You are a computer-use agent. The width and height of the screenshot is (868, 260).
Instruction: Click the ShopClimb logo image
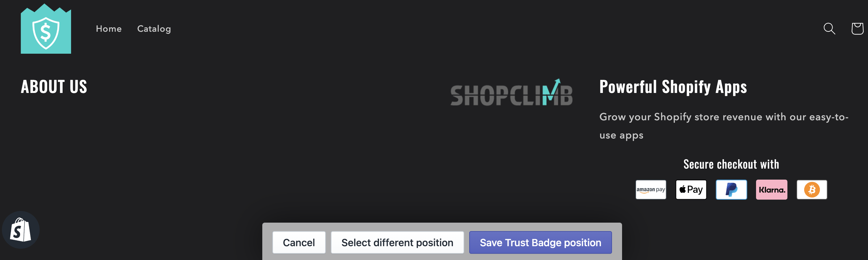pyautogui.click(x=511, y=92)
